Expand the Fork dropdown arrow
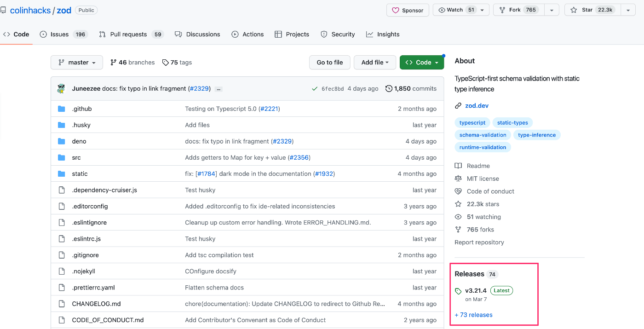Image resolution: width=644 pixels, height=329 pixels. tap(552, 10)
